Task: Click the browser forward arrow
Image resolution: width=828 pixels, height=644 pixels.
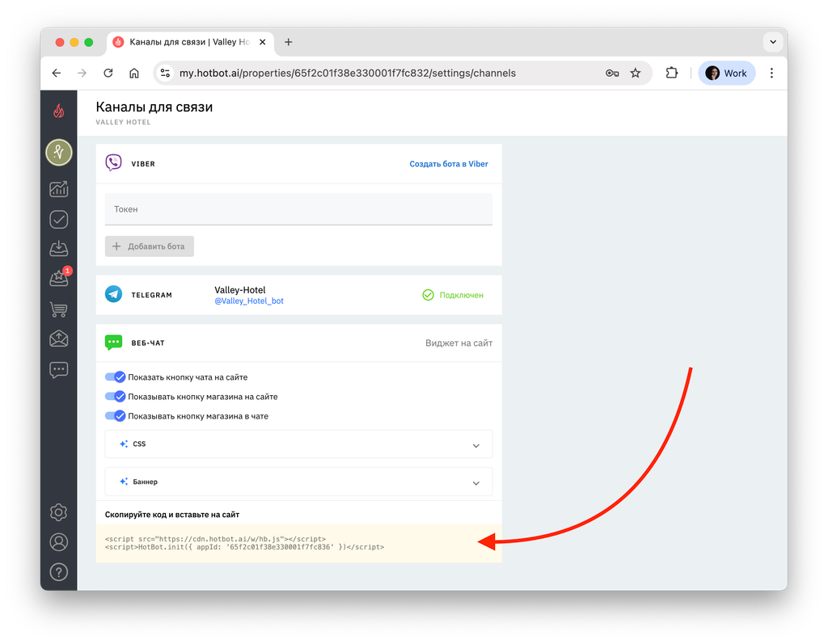Action: pos(82,73)
